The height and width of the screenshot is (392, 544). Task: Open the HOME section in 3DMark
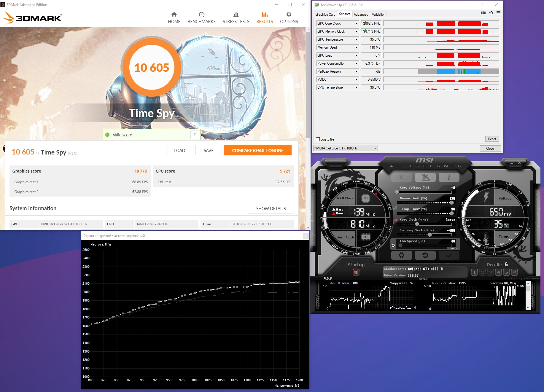174,18
